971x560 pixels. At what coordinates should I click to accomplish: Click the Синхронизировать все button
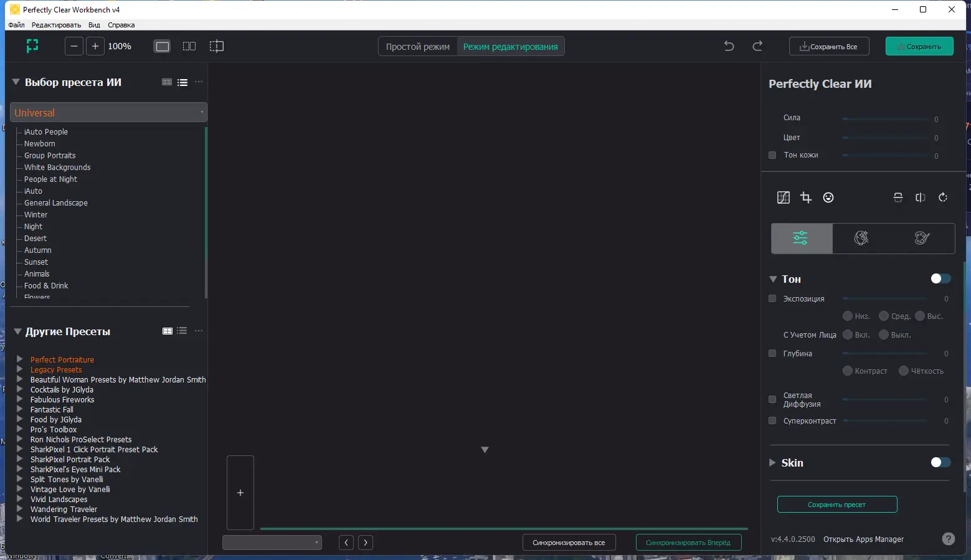(569, 543)
